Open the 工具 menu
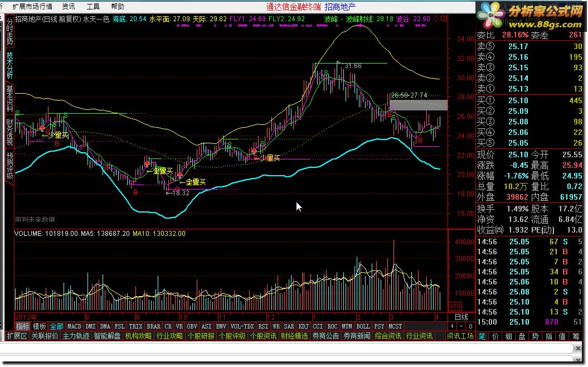The width and height of the screenshot is (588, 367). coord(93,6)
